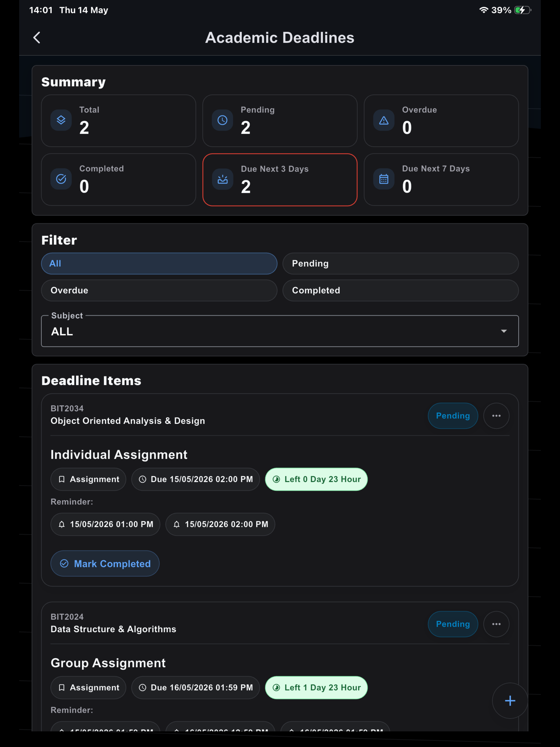560x747 pixels.
Task: Tap the Due Next 7 Days calendar icon
Action: point(384,179)
